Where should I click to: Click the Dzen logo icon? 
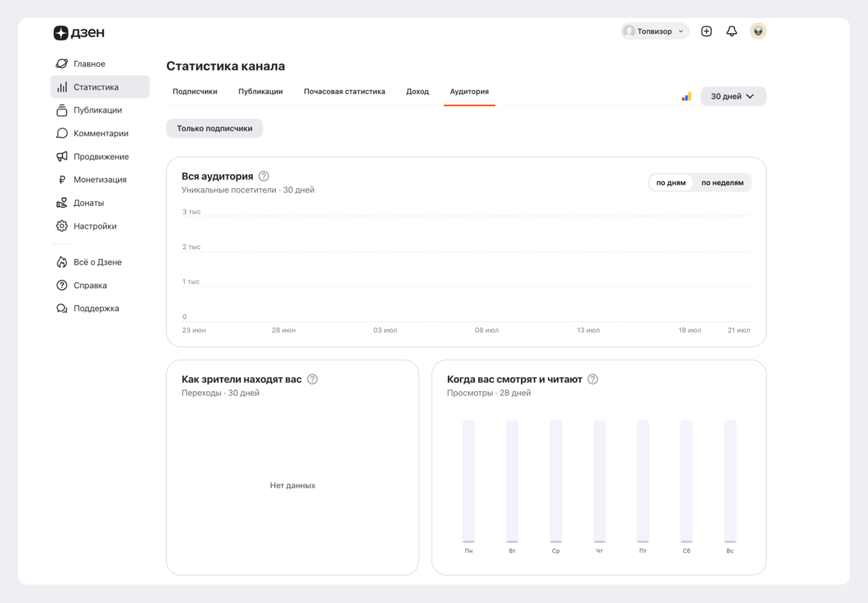click(61, 33)
